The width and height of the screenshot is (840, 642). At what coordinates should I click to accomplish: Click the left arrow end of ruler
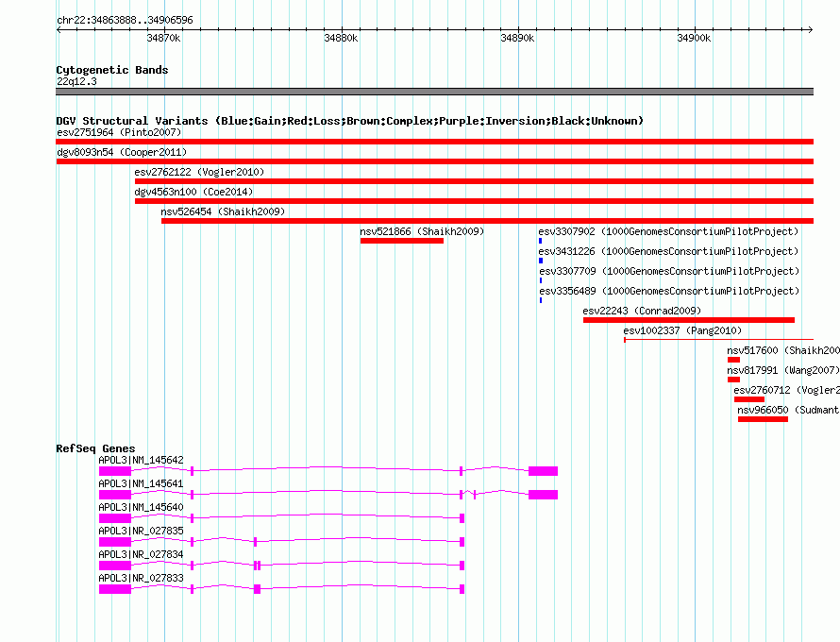(59, 29)
